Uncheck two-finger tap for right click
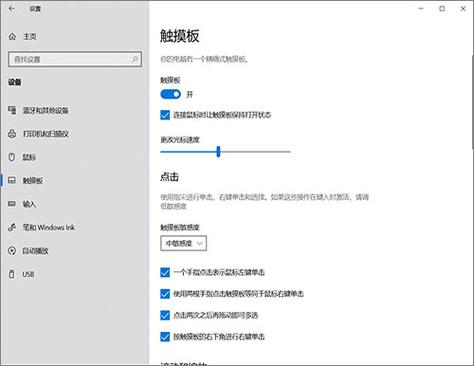Image resolution: width=474 pixels, height=366 pixels. [x=165, y=294]
